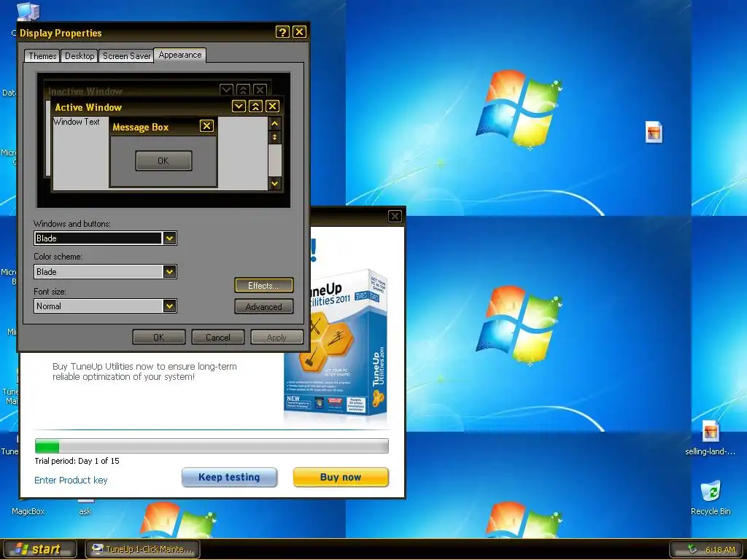Open the Themes tab
Image resolution: width=747 pixels, height=560 pixels.
42,55
